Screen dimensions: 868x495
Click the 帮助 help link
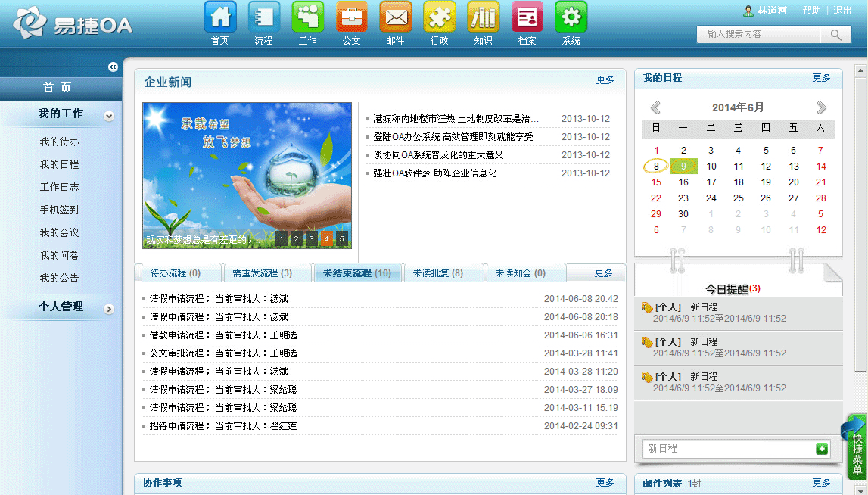tap(811, 11)
